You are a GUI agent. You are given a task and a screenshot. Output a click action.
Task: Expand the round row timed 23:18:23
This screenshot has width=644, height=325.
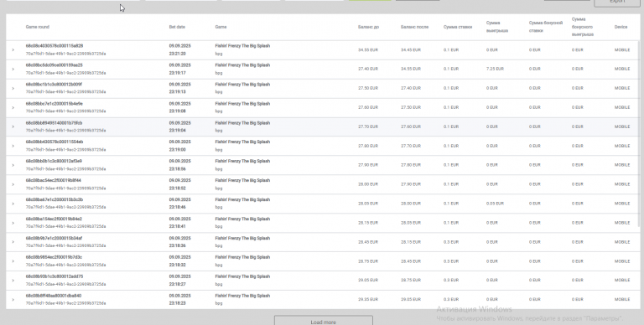pyautogui.click(x=13, y=300)
